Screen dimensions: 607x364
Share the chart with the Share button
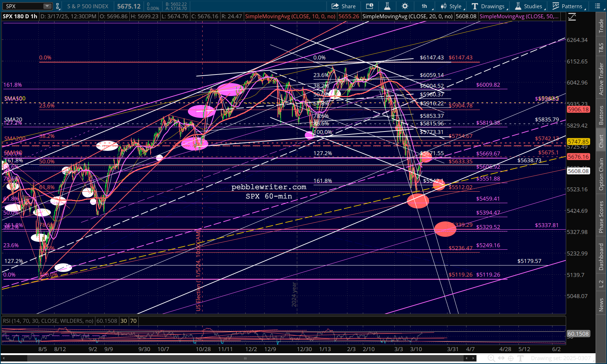343,6
